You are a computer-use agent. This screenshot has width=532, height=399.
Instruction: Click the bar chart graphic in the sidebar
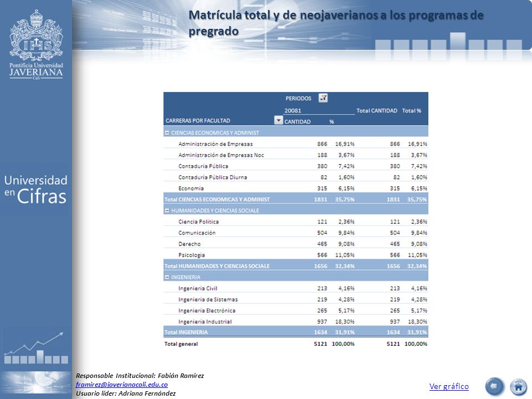coord(36,349)
